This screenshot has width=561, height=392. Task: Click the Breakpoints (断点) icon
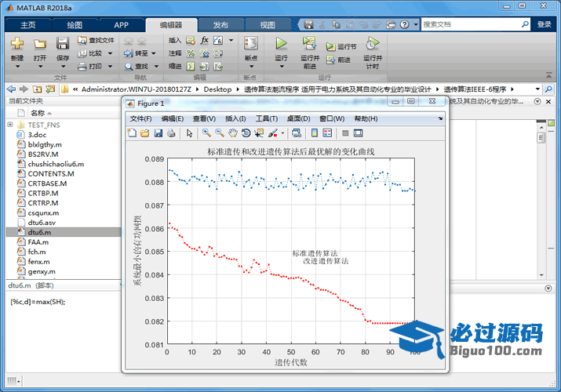pyautogui.click(x=250, y=44)
